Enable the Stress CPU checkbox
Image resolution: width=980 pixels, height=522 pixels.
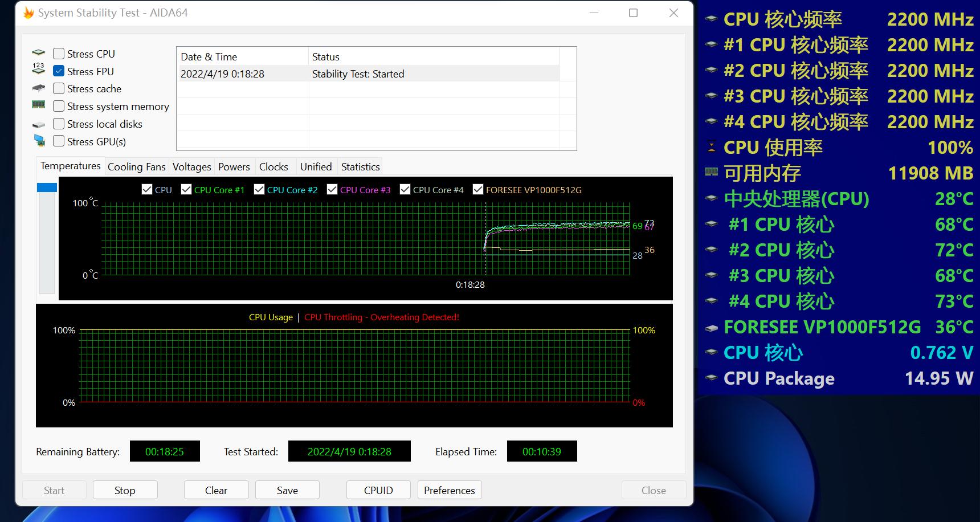tap(59, 54)
